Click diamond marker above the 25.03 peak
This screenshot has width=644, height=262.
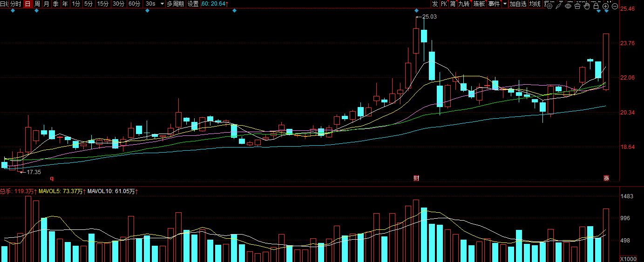tap(417, 10)
